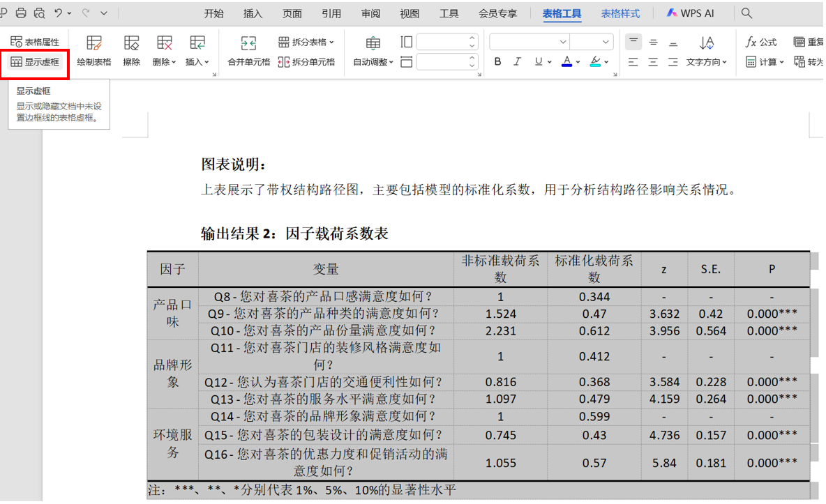Align cell text left
Image resolution: width=826 pixels, height=504 pixels.
[633, 62]
